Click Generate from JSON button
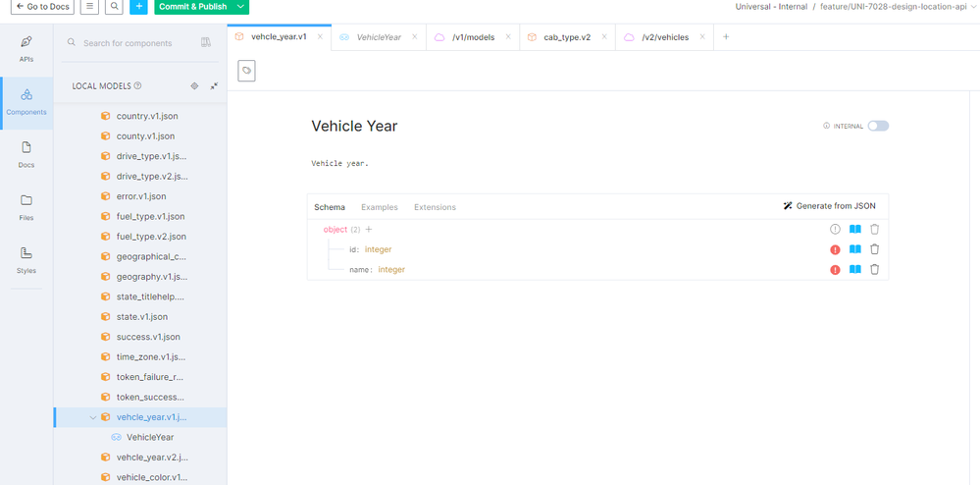 (x=829, y=206)
